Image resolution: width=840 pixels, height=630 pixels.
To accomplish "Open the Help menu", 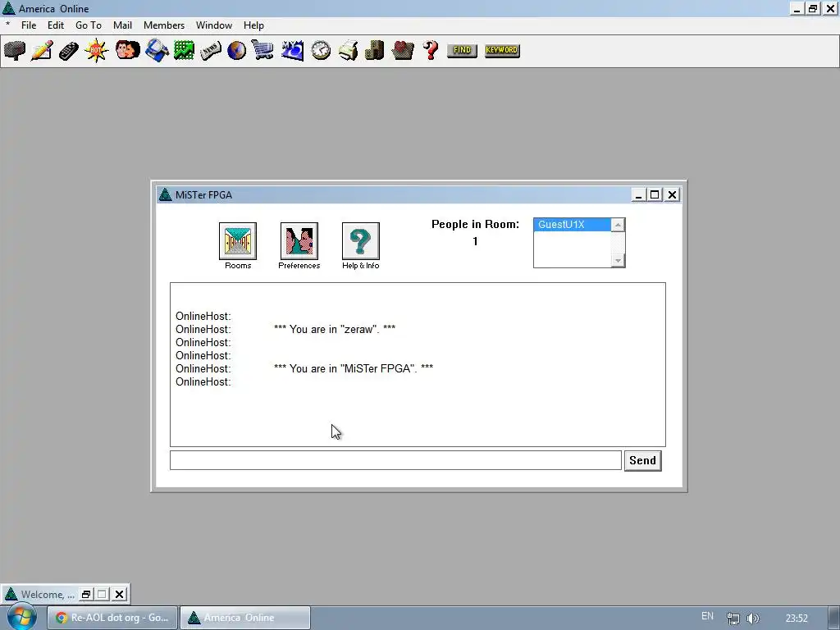I will click(x=253, y=25).
